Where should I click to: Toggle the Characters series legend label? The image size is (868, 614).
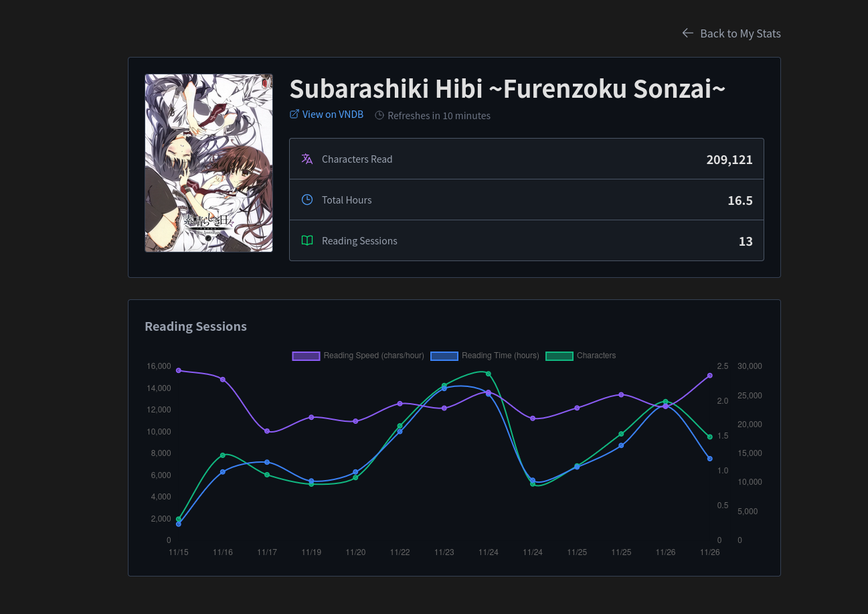click(596, 356)
